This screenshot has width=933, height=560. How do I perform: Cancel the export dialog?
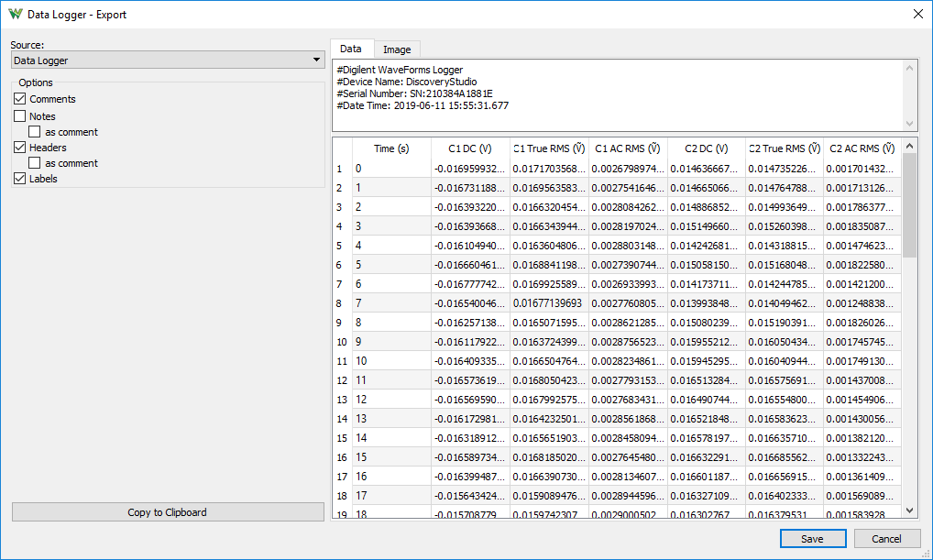point(886,539)
